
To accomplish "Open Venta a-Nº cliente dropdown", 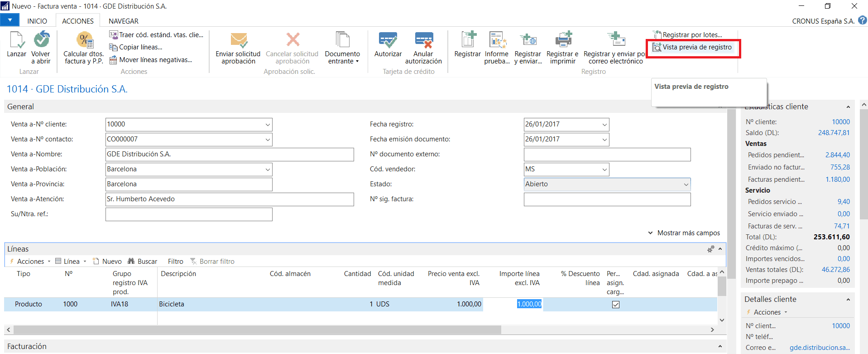I will tap(268, 125).
